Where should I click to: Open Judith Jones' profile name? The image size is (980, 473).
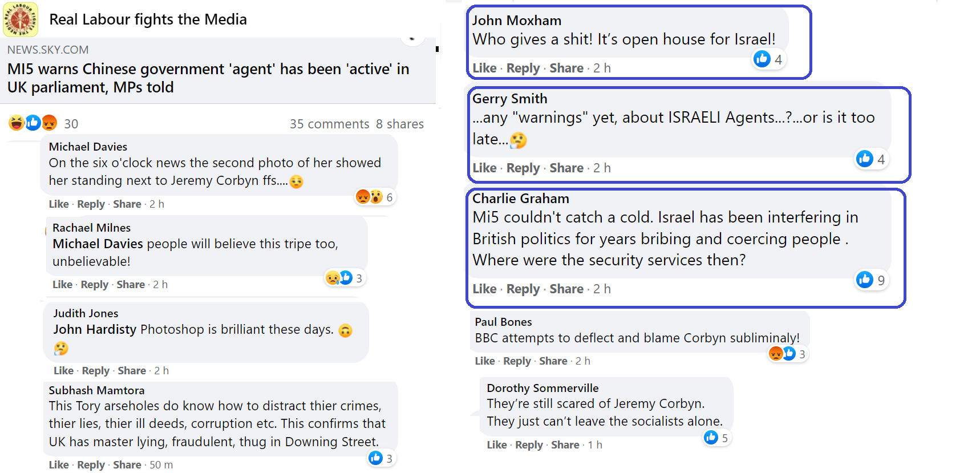tap(86, 313)
